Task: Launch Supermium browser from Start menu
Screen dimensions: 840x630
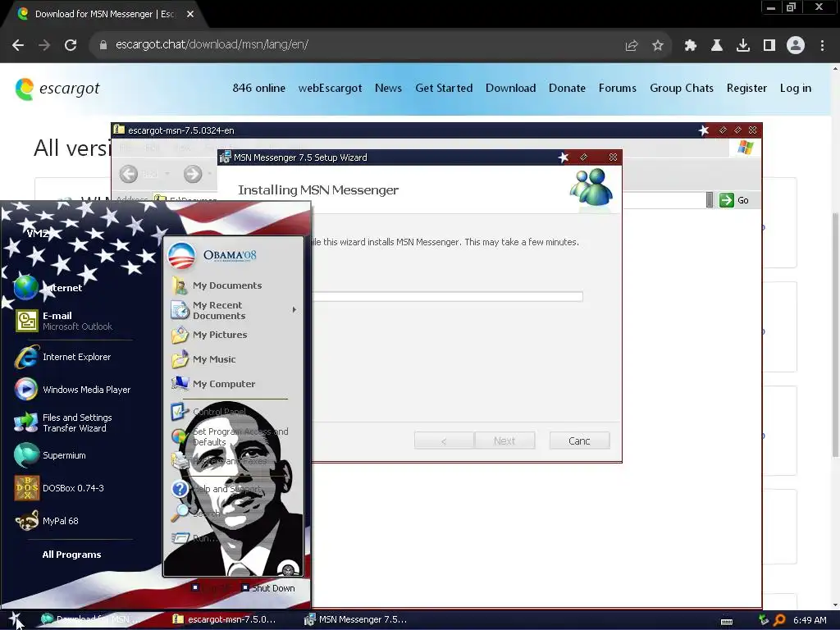Action: click(50, 455)
